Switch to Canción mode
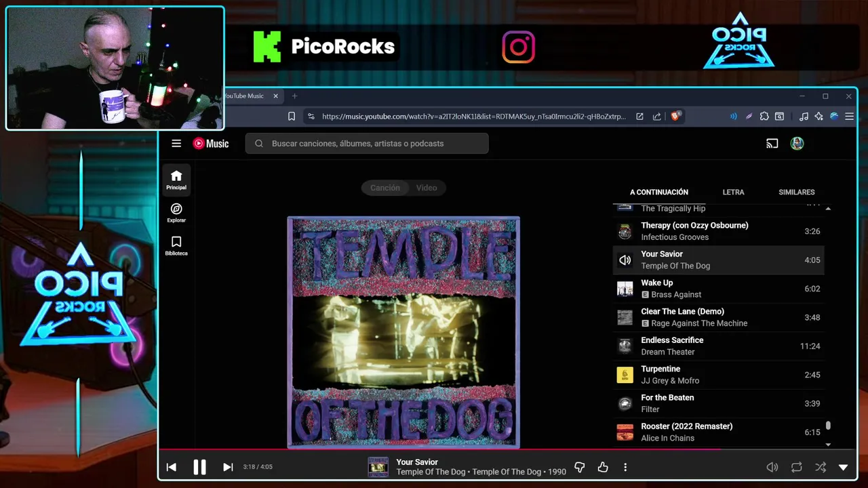 pyautogui.click(x=384, y=188)
